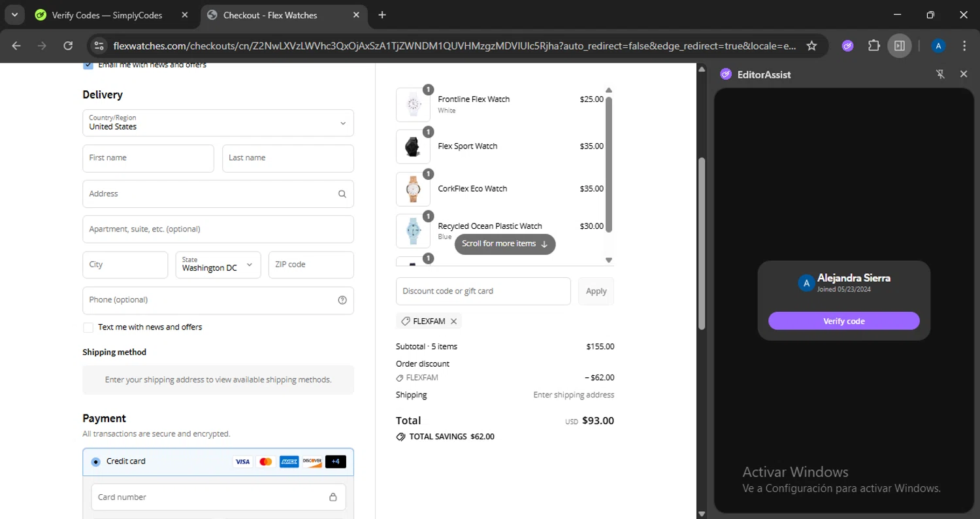Click the Flex Sport Watch thumbnail

pyautogui.click(x=413, y=146)
